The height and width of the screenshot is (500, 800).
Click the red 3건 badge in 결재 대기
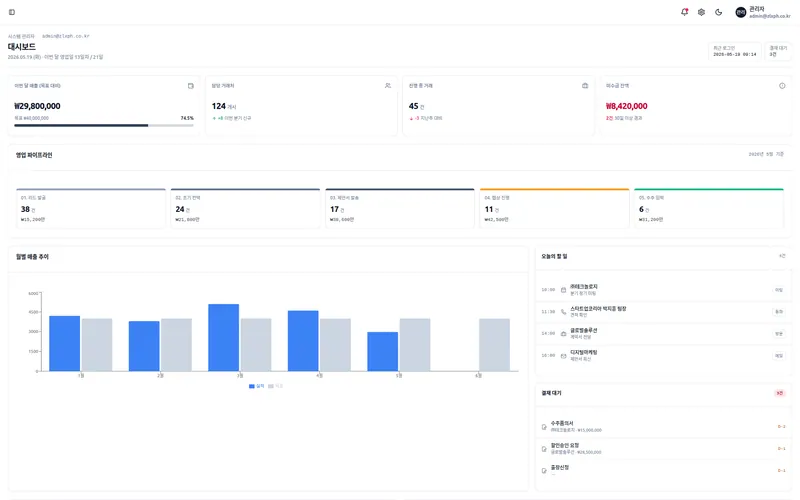coord(780,393)
